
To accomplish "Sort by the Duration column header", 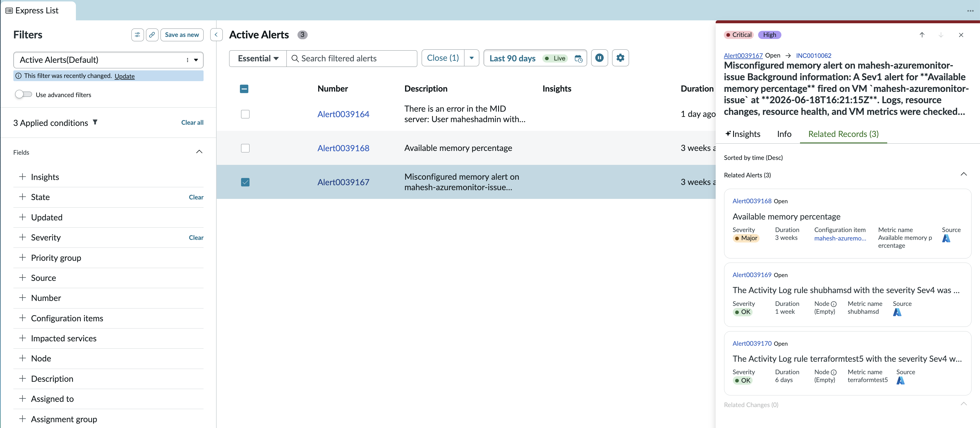I will tap(697, 89).
